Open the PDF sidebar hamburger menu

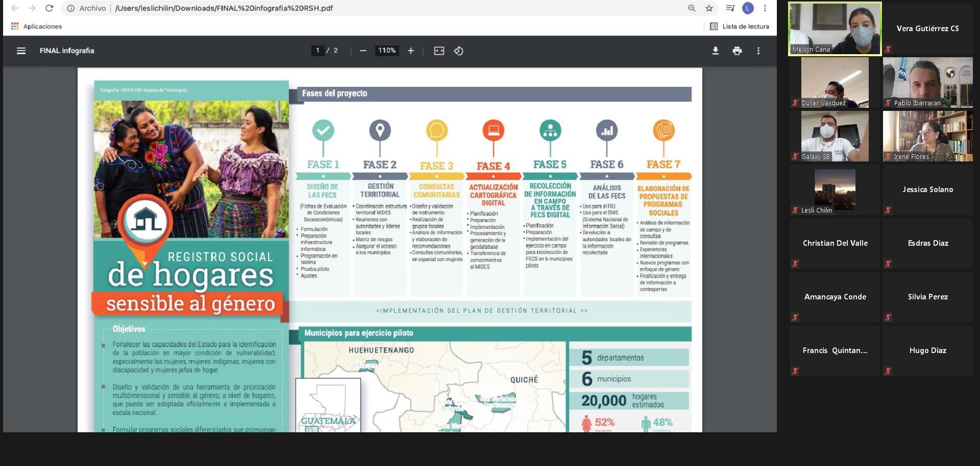(21, 51)
